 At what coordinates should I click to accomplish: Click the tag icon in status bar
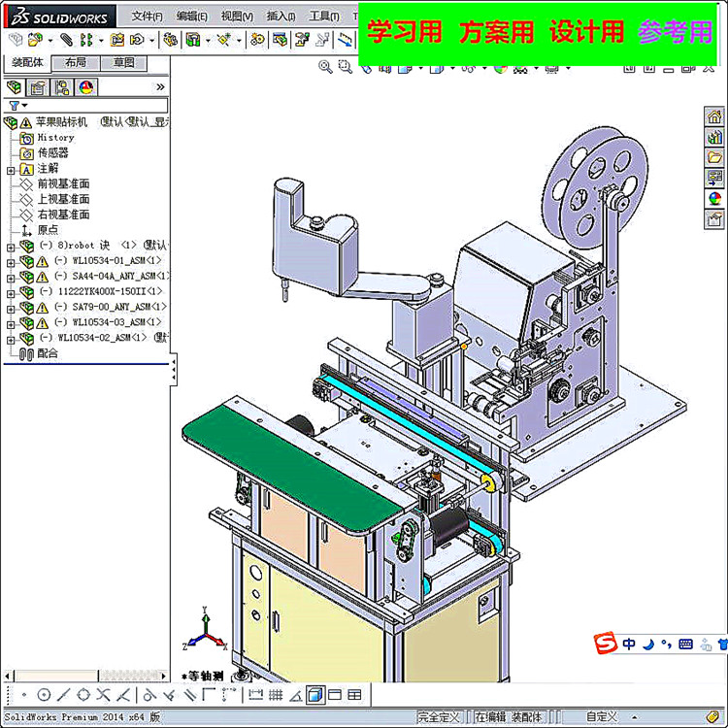click(714, 717)
